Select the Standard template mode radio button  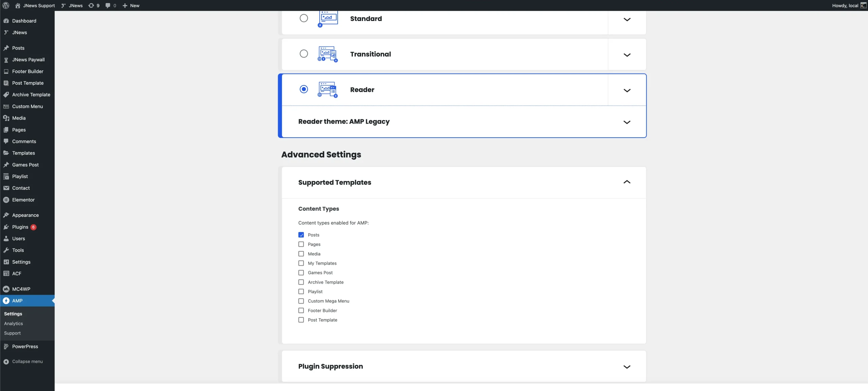[x=303, y=18]
